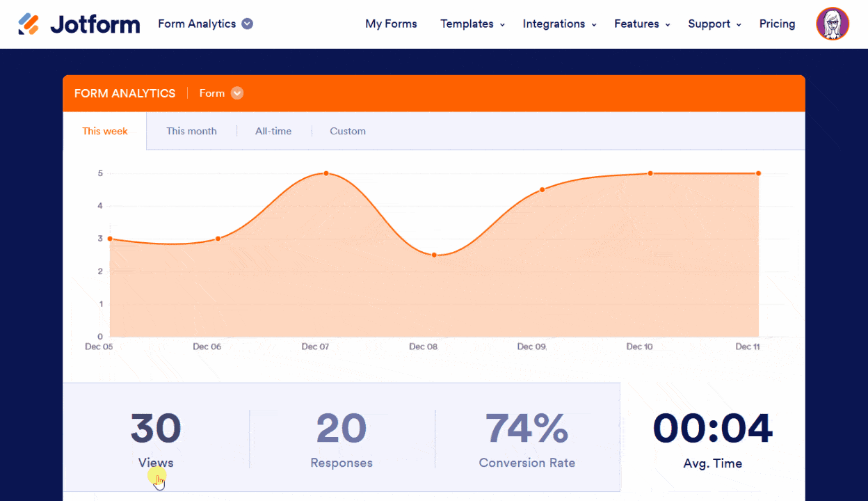Screen dimensions: 868x501
Task: Expand the Support menu
Action: [x=714, y=24]
